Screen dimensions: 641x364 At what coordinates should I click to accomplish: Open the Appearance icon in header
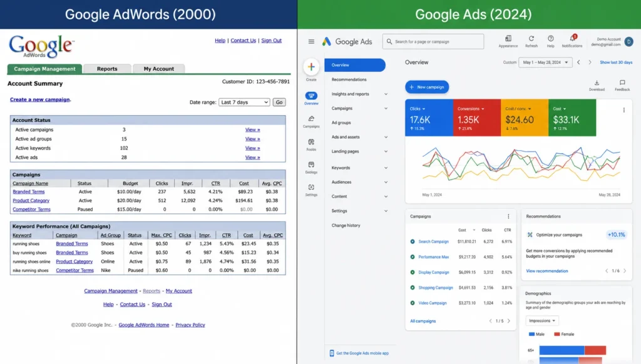pos(508,38)
